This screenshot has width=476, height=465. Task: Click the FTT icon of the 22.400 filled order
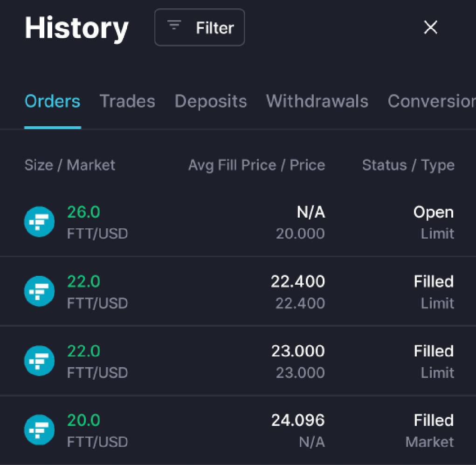coord(40,291)
